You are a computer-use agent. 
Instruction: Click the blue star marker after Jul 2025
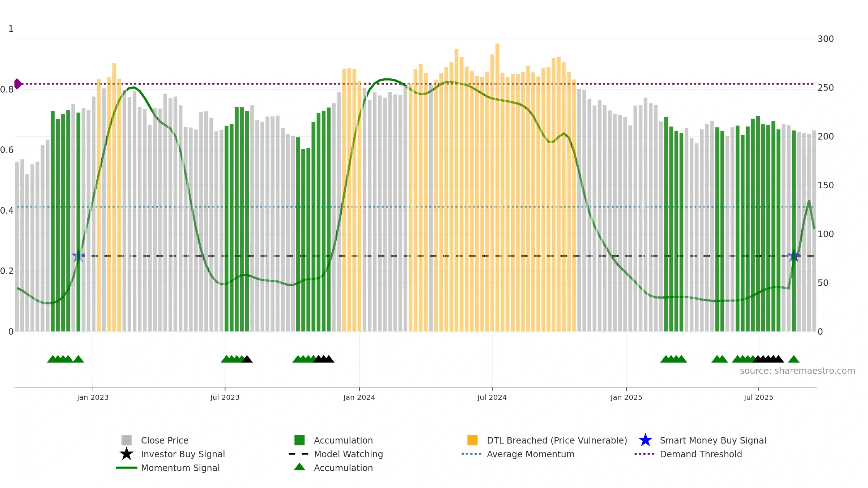coord(794,256)
